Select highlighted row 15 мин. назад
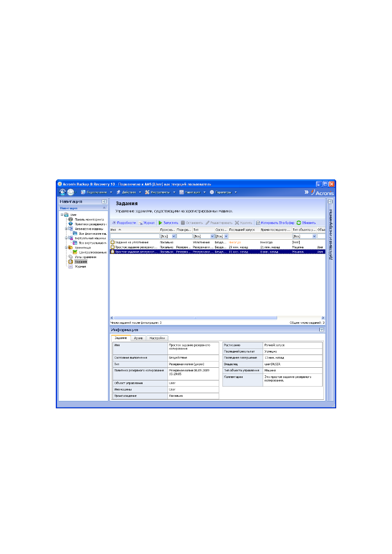 [218, 252]
